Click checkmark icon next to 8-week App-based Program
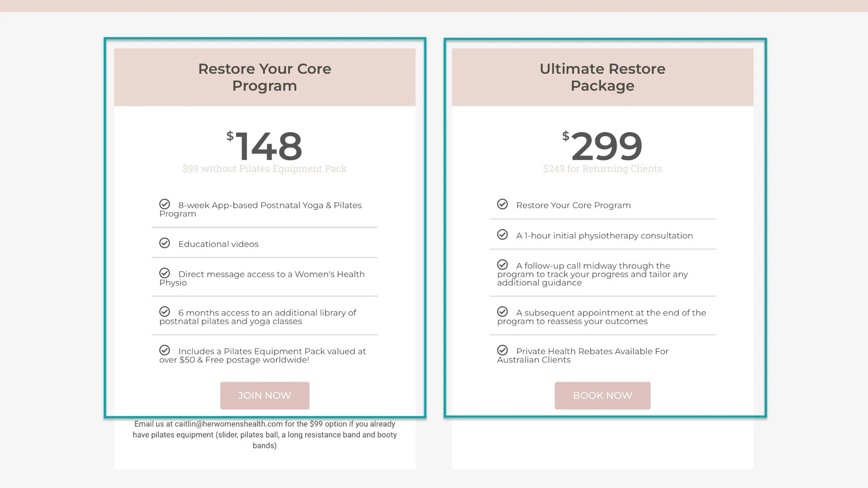Image resolution: width=868 pixels, height=488 pixels. tap(164, 204)
